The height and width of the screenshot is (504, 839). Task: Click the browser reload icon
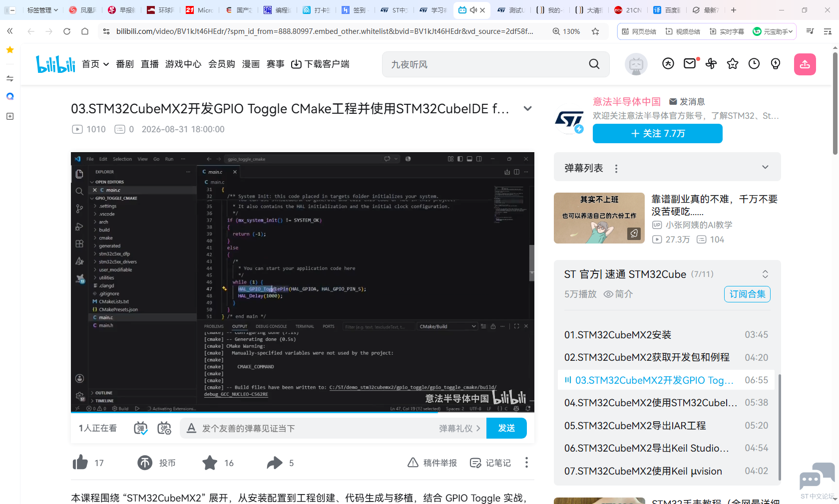pos(67,31)
